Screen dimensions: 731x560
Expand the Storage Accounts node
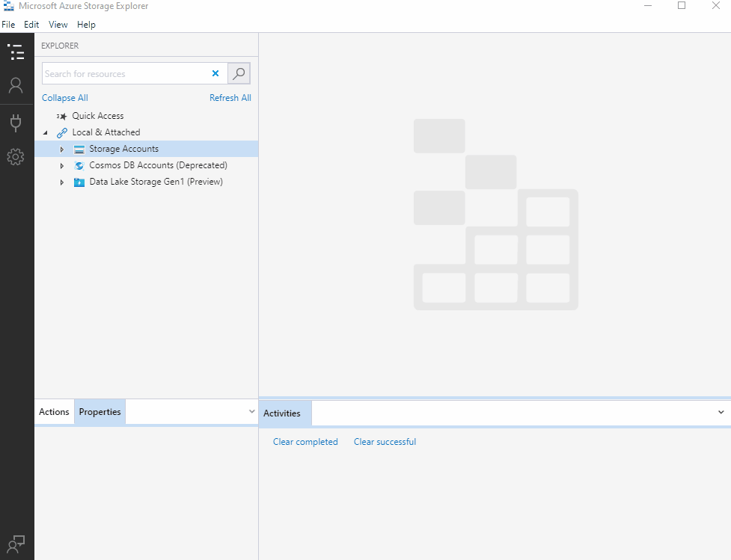pos(62,149)
